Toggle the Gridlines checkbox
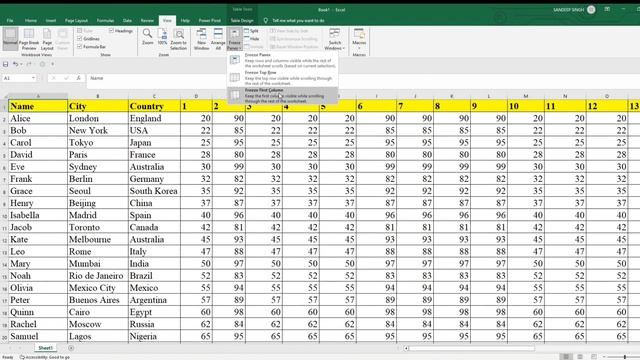This screenshot has height=360, width=640. pos(80,38)
